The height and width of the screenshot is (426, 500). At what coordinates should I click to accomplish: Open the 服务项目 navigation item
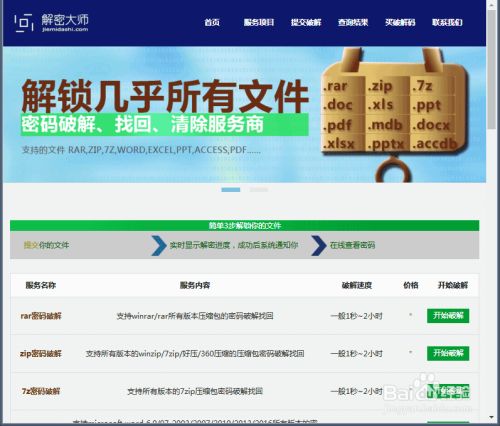259,22
